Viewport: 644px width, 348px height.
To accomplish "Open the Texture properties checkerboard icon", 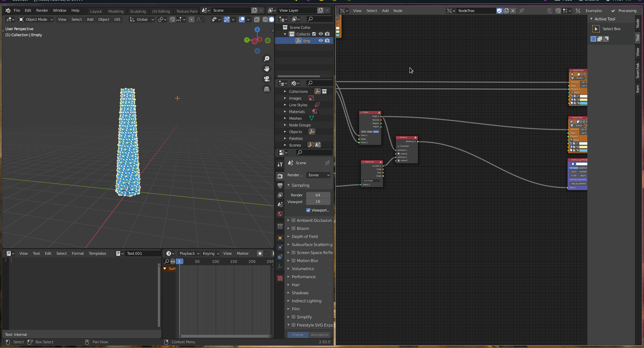I will pos(280,278).
